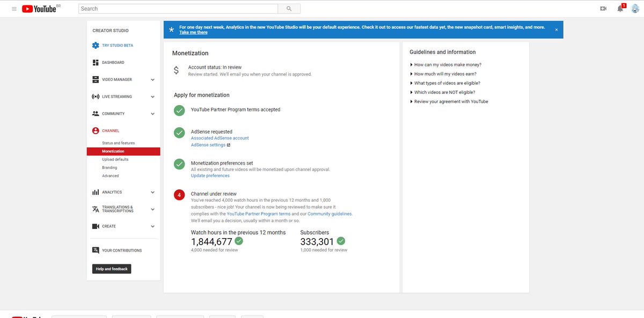
Task: Click the checkmark next to Partner Program terms
Action: click(179, 110)
